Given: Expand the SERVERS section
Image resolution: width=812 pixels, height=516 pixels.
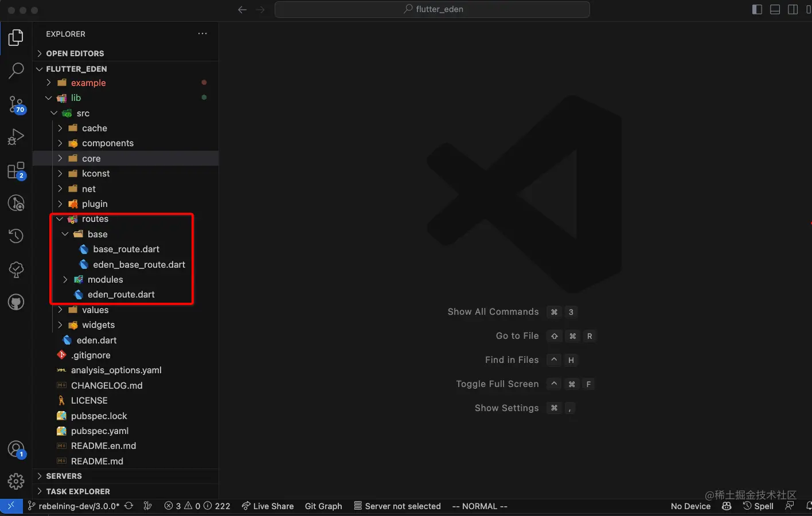Looking at the screenshot, I should click(126, 476).
